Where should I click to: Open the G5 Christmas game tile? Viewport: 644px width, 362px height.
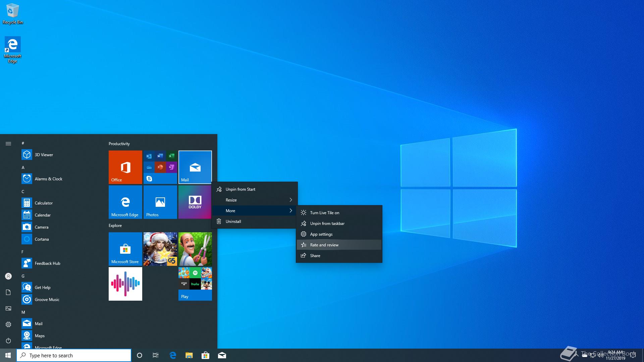coord(160,249)
